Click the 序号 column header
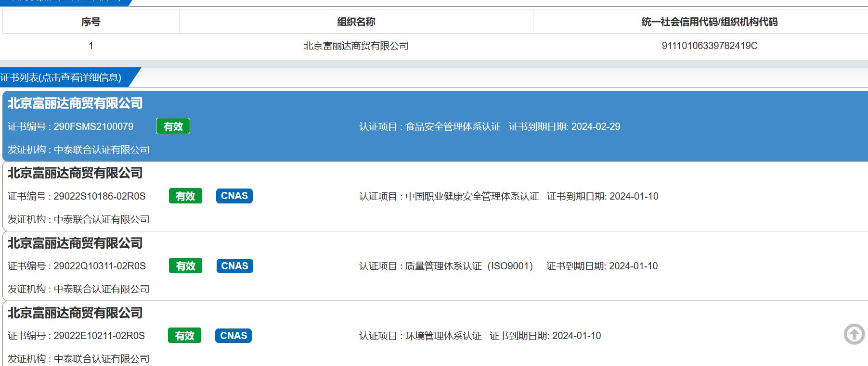The height and width of the screenshot is (366, 868). tap(91, 22)
